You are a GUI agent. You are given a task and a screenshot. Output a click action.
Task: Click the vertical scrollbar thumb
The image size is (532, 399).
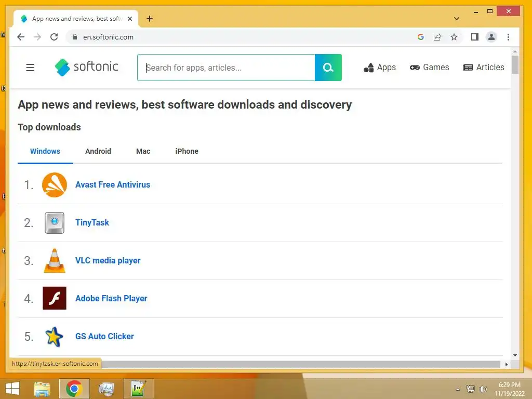click(x=515, y=64)
